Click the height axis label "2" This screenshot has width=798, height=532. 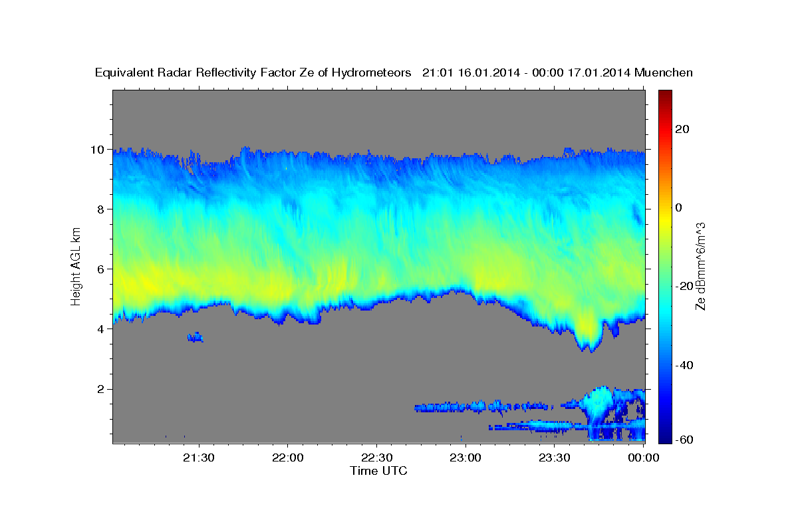[102, 389]
